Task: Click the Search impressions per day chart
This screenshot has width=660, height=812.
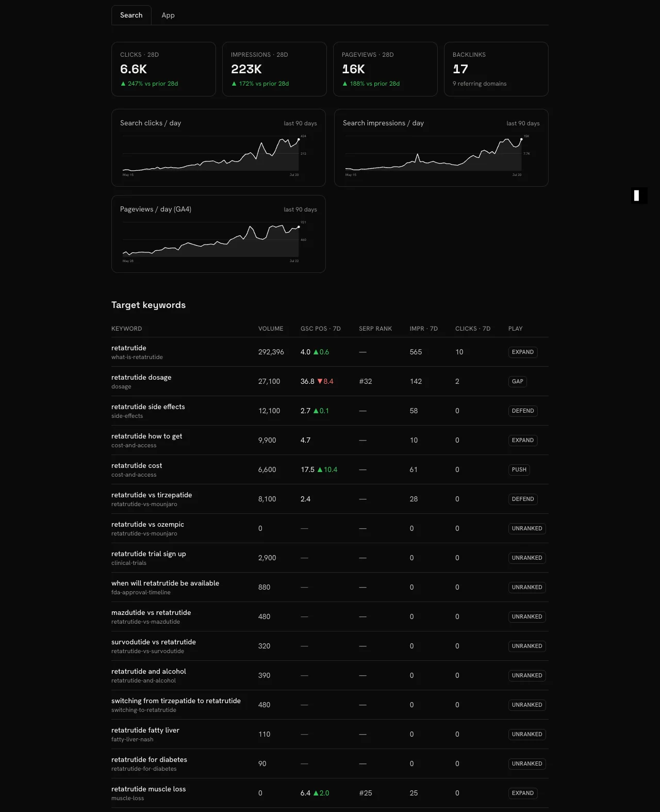Action: 441,148
